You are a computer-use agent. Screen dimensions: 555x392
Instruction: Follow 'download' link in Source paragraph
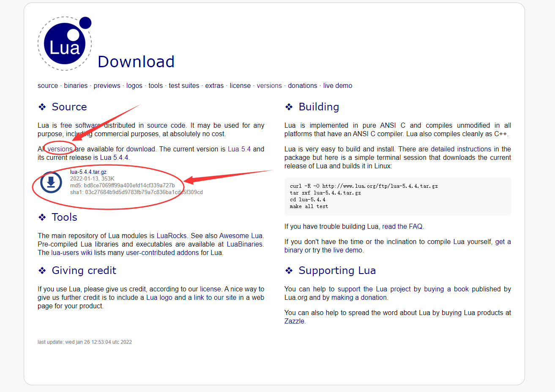tap(140, 149)
